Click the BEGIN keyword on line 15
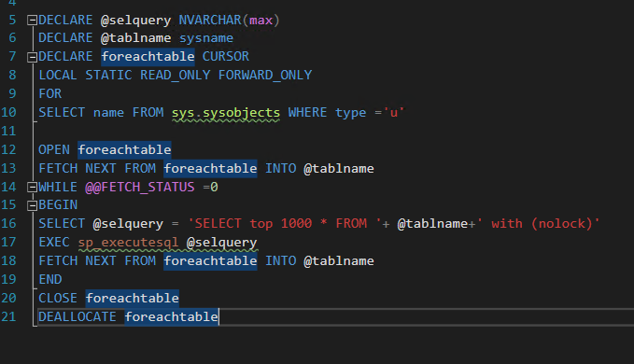634x364 pixels. coord(58,204)
